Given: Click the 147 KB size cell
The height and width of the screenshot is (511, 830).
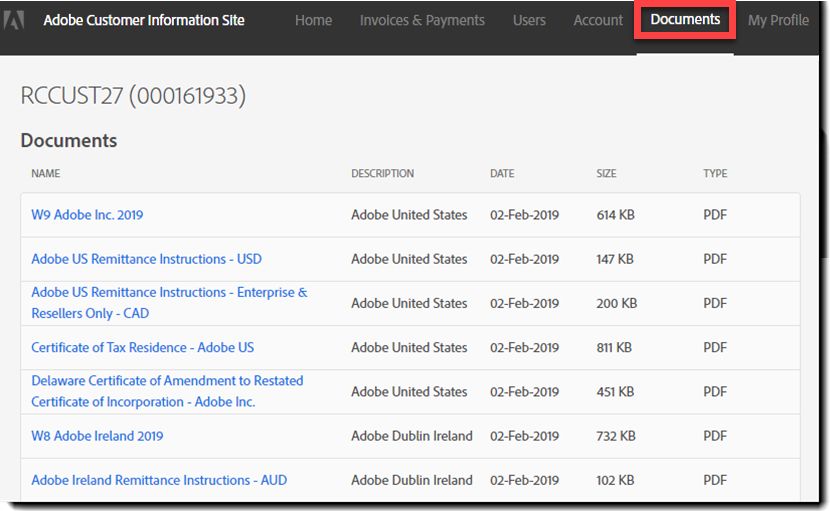Looking at the screenshot, I should (615, 259).
